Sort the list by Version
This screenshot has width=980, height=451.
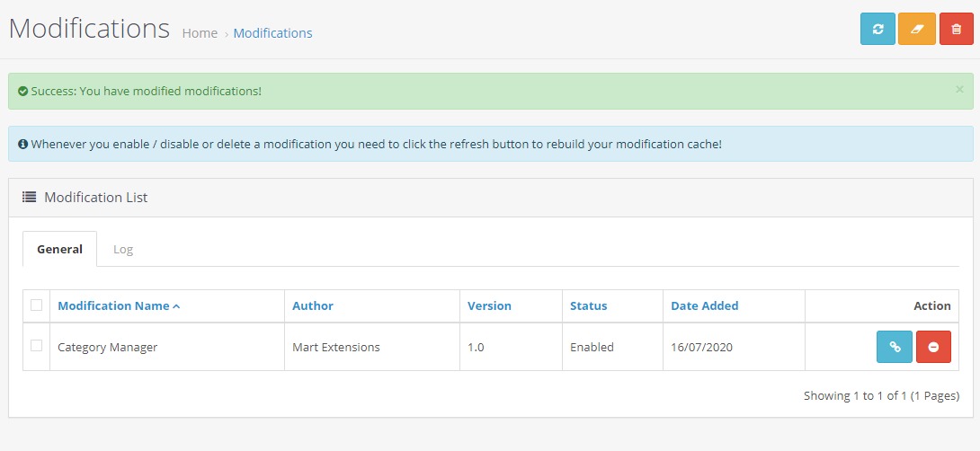489,306
